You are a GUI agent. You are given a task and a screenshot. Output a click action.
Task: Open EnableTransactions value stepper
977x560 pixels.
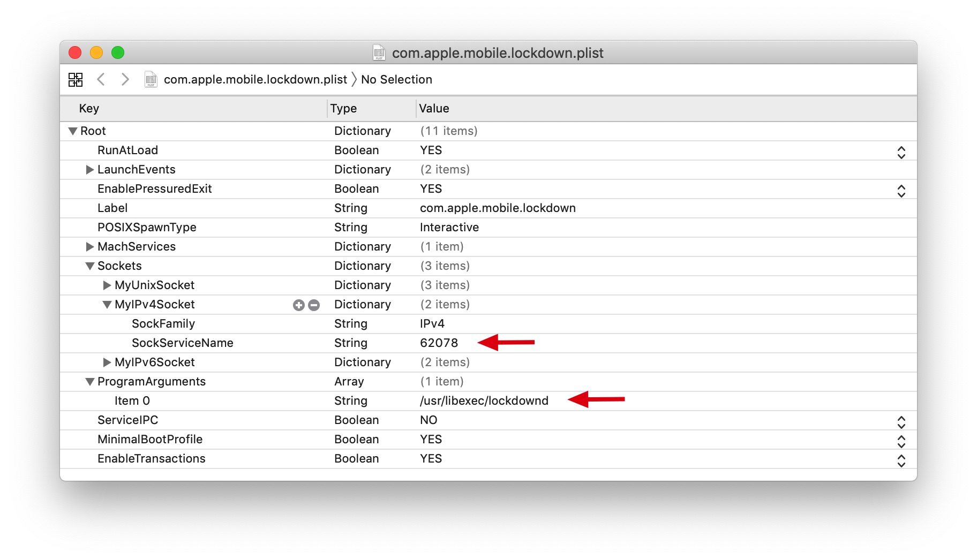tap(901, 461)
